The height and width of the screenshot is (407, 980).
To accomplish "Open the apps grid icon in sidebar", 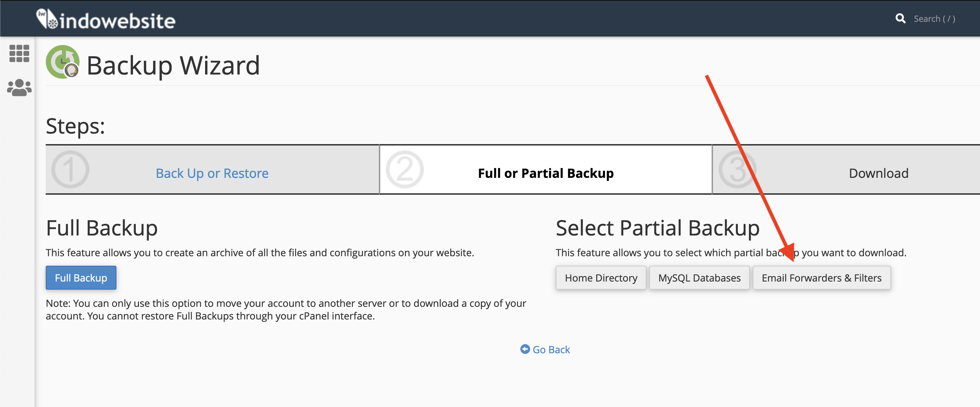I will (x=19, y=53).
